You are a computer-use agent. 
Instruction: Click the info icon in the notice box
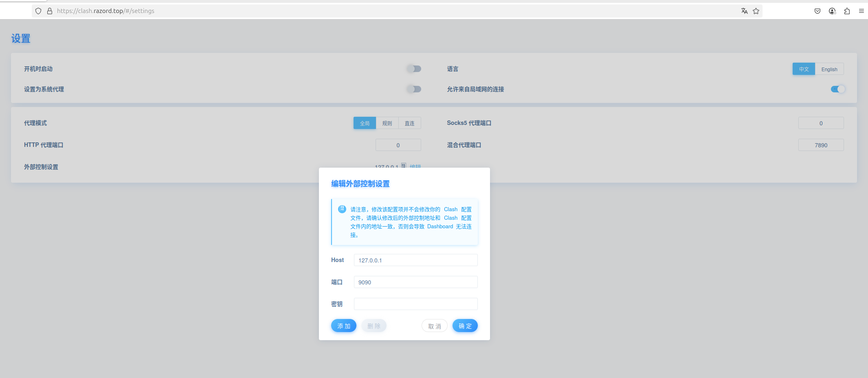point(342,209)
